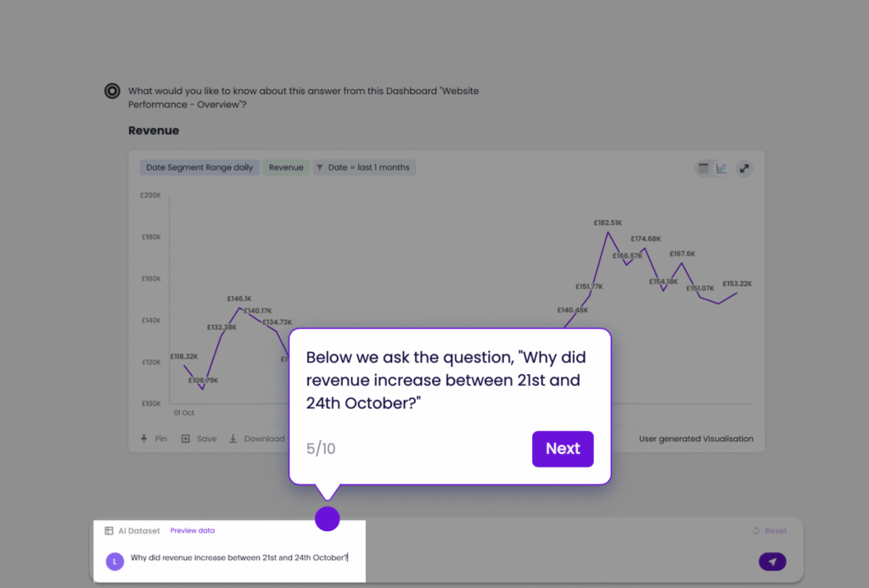This screenshot has width=869, height=588.
Task: Select the line chart view icon
Action: point(721,168)
